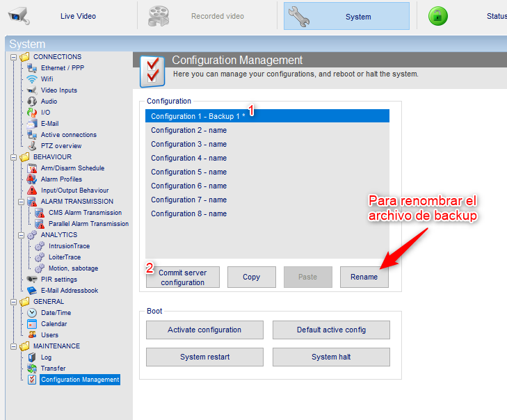This screenshot has height=420, width=507.
Task: Open Ethernet / PPP icon in tree
Action: (x=32, y=68)
